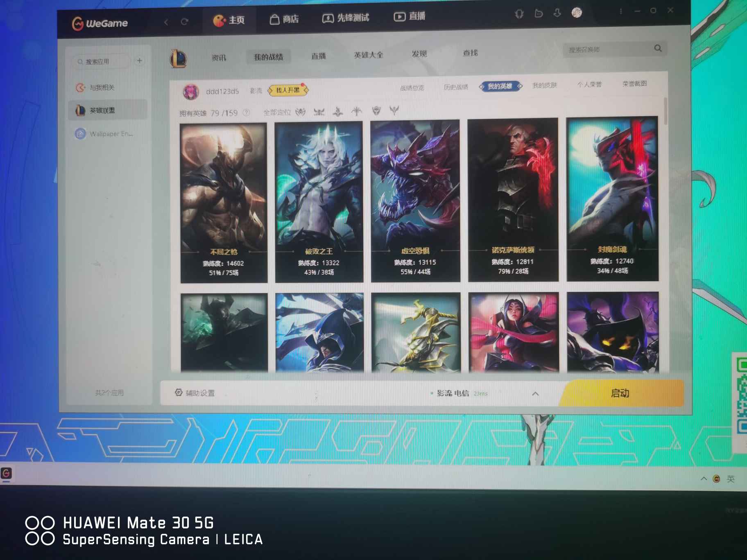This screenshot has height=560, width=747.
Task: Click the 启动 launch button
Action: [620, 393]
